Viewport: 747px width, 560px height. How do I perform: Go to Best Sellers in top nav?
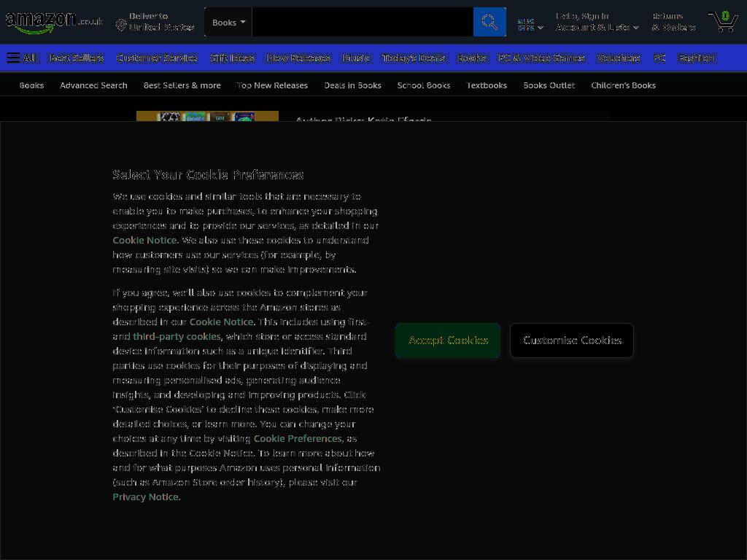pyautogui.click(x=76, y=58)
